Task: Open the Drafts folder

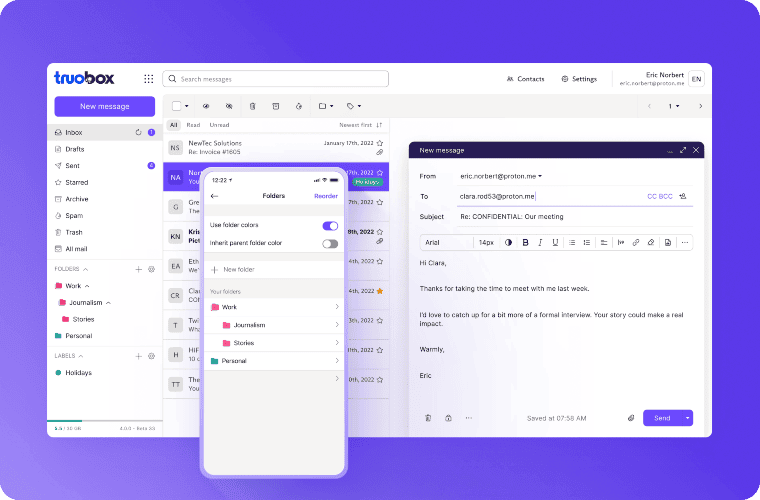Action: (75, 149)
